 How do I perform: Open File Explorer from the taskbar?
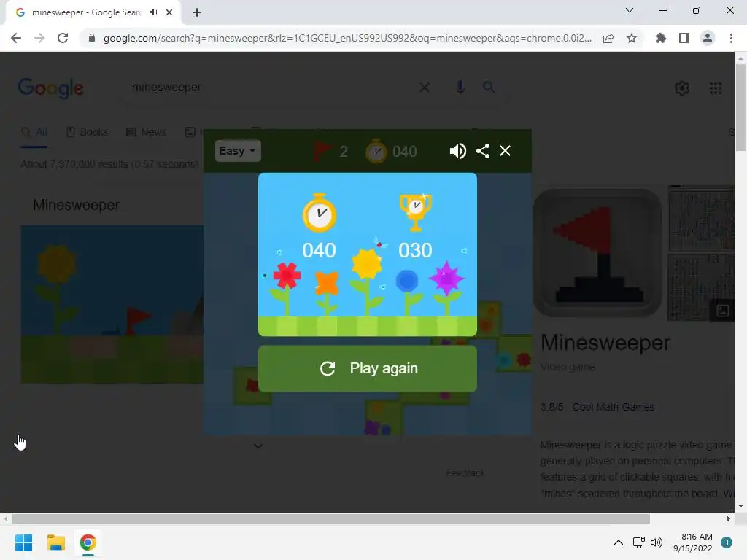point(55,542)
